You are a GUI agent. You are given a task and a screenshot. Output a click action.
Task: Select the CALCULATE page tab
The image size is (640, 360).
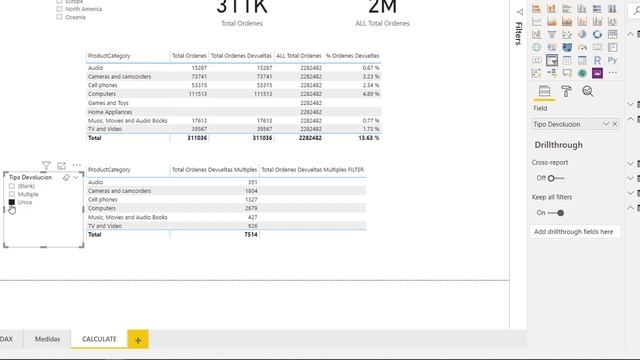(x=99, y=339)
